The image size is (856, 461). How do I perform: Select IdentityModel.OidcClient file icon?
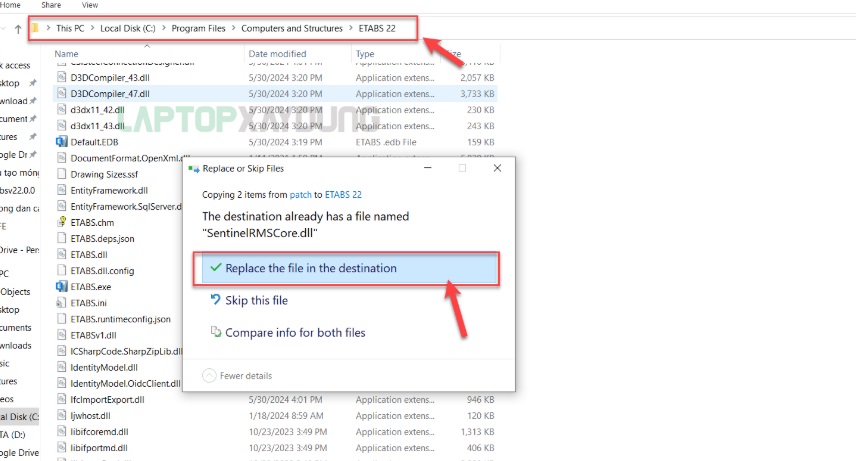click(62, 383)
